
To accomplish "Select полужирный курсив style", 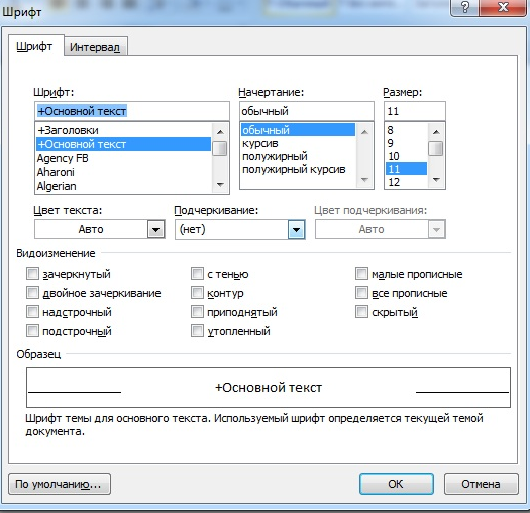I will click(x=298, y=169).
